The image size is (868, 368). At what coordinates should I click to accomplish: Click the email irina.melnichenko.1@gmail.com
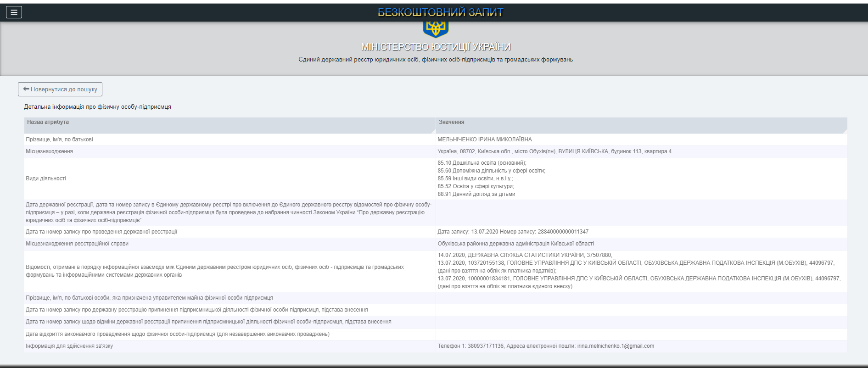pos(615,346)
